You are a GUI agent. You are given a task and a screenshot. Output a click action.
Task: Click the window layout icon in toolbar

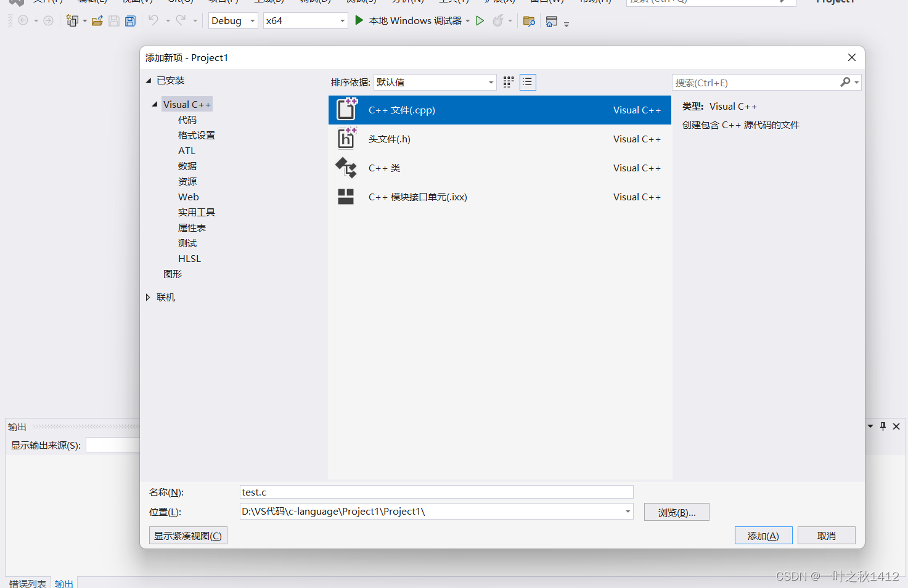click(x=552, y=21)
